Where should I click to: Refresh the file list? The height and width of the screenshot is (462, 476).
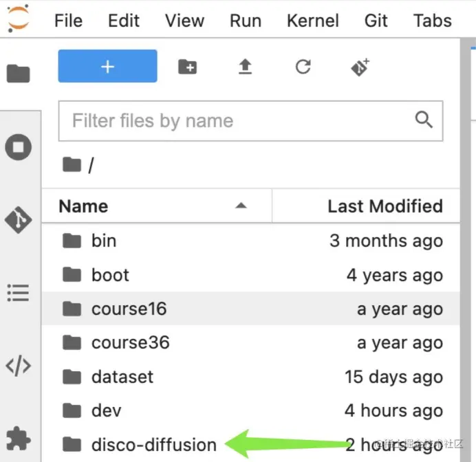click(x=303, y=67)
